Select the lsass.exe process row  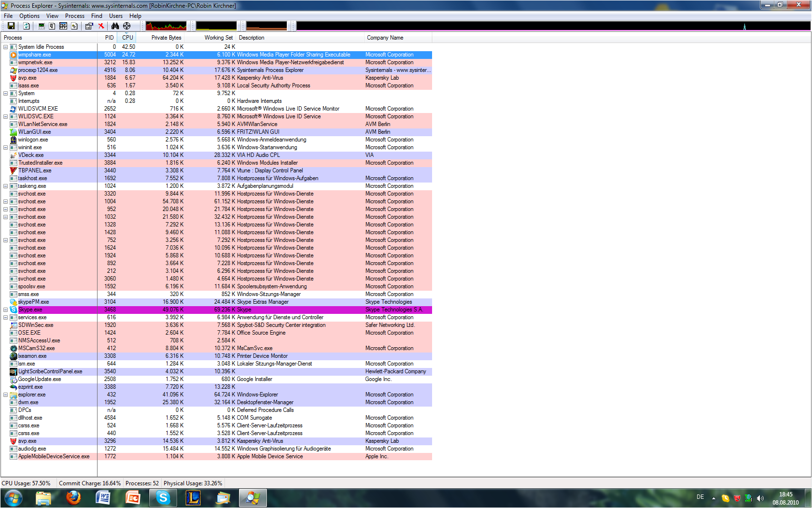click(x=216, y=86)
